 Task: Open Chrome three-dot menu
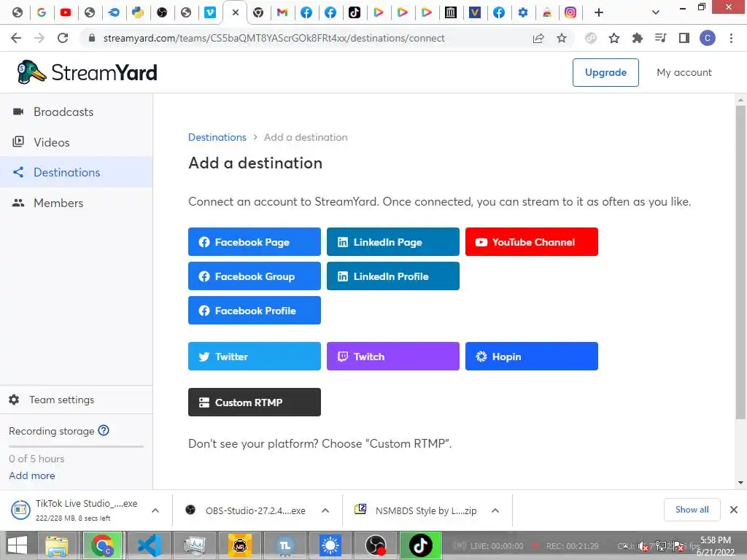[x=731, y=38]
